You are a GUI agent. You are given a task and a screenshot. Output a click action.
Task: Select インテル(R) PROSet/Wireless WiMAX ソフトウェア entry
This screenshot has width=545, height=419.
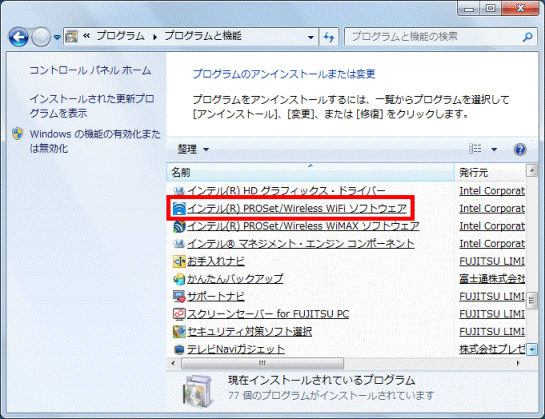(x=303, y=226)
